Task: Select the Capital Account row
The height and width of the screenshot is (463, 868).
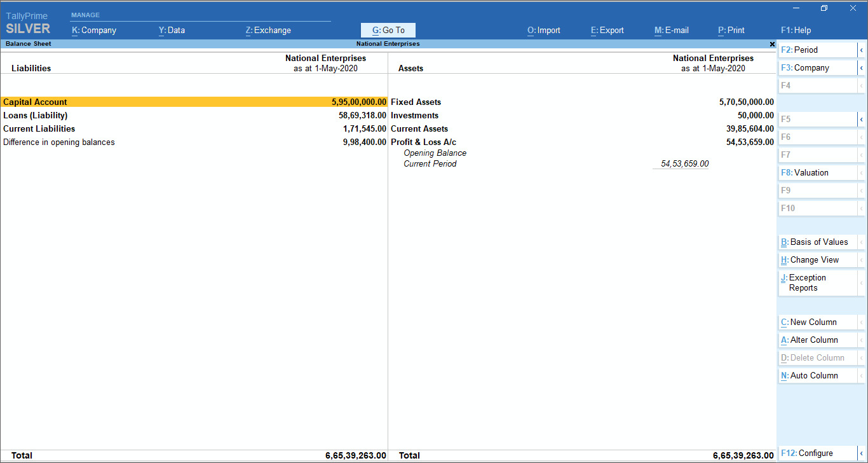Action: tap(194, 102)
